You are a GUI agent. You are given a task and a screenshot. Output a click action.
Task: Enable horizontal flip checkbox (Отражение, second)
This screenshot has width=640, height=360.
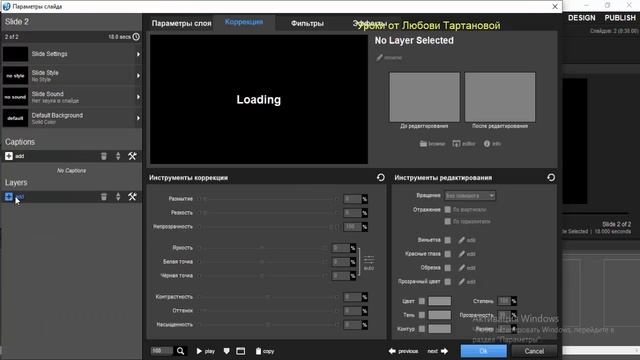point(448,221)
